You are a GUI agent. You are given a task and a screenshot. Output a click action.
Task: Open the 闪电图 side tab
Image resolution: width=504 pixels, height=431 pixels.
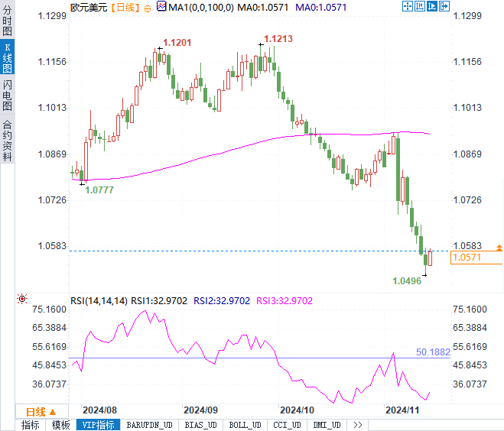pyautogui.click(x=7, y=95)
